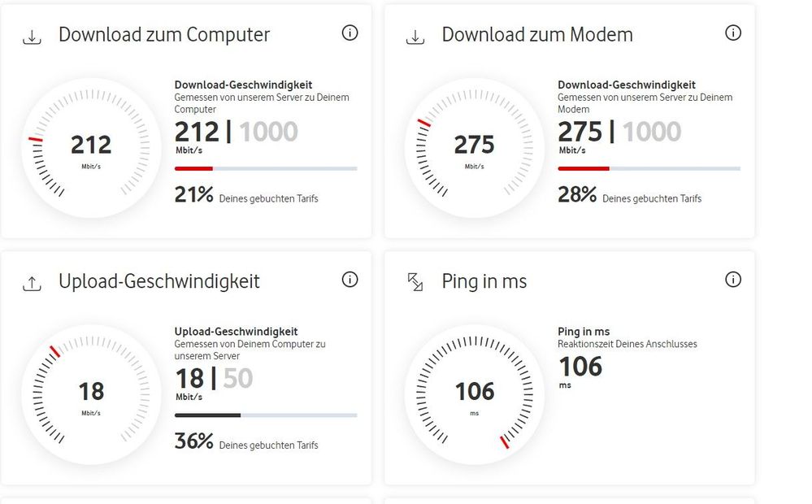Open the info icon for 'Ping in ms'
The width and height of the screenshot is (812, 504).
click(x=732, y=279)
